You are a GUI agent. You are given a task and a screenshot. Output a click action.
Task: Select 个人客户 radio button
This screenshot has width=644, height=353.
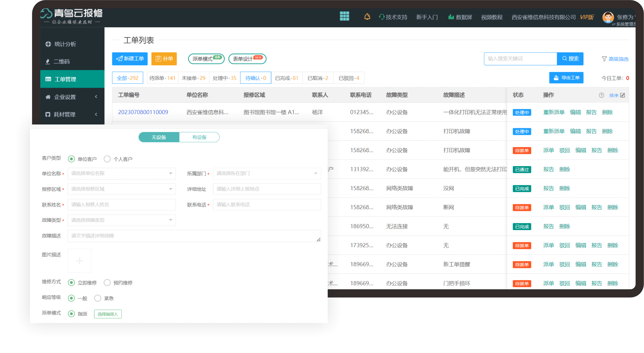107,159
